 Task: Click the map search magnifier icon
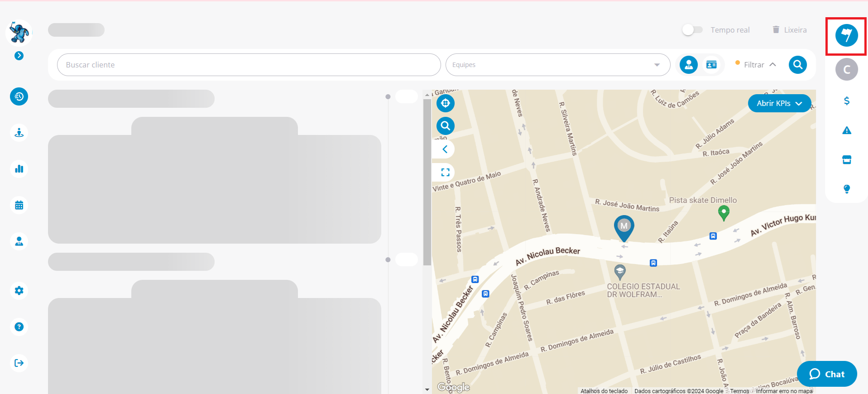[x=446, y=126]
